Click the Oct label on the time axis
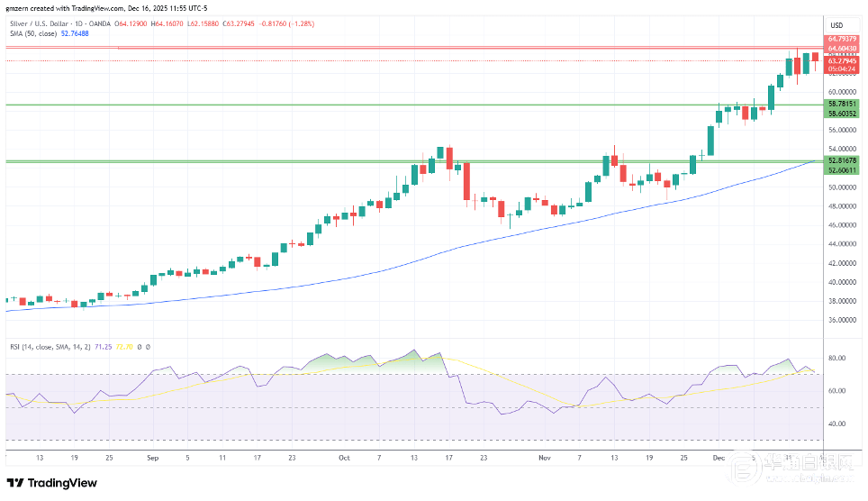The height and width of the screenshot is (501, 868). 343,458
